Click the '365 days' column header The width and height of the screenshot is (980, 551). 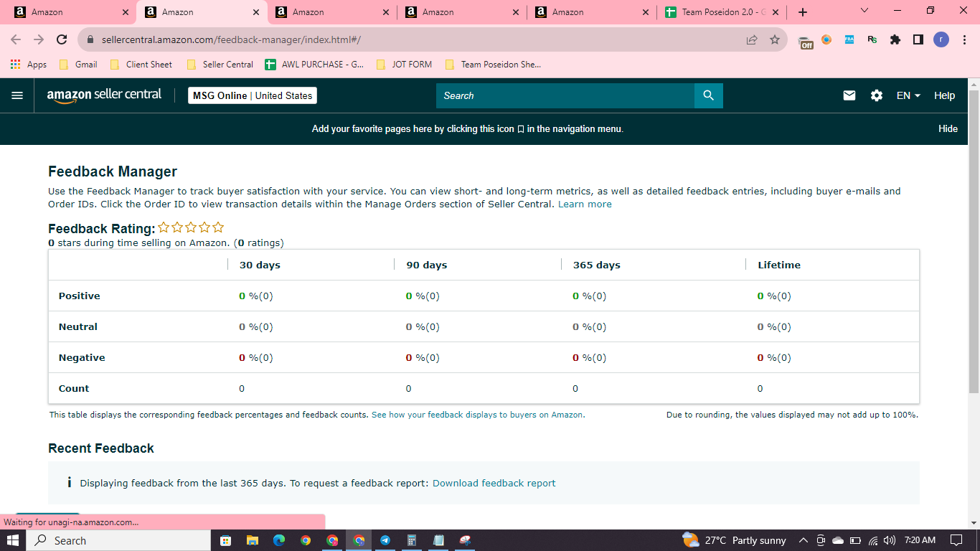point(597,265)
